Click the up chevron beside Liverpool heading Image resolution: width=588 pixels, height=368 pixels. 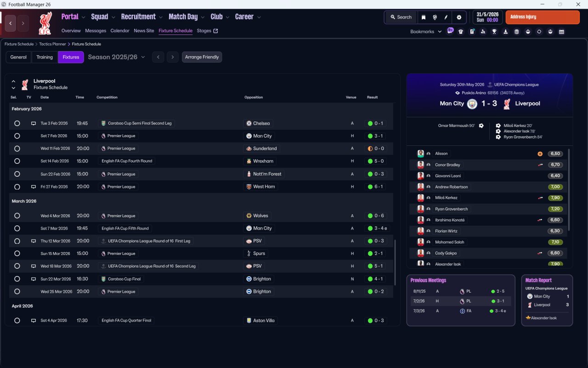[13, 81]
